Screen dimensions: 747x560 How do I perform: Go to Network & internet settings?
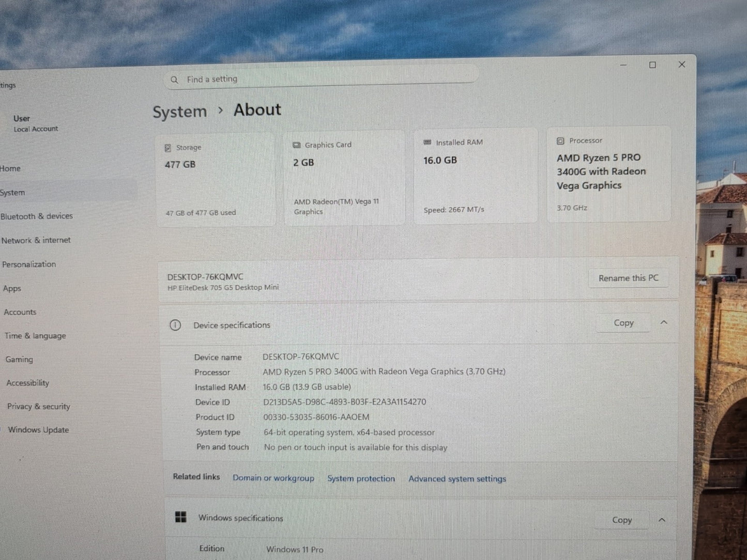(36, 240)
